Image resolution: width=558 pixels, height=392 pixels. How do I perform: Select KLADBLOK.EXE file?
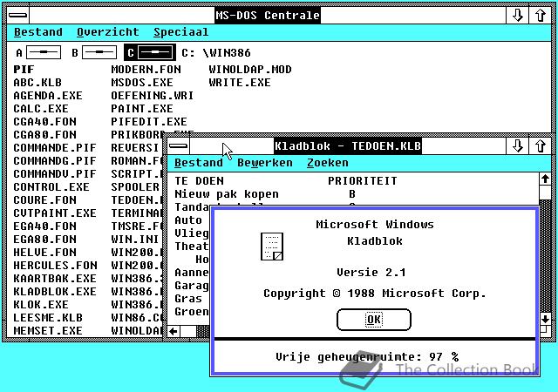[x=55, y=292]
